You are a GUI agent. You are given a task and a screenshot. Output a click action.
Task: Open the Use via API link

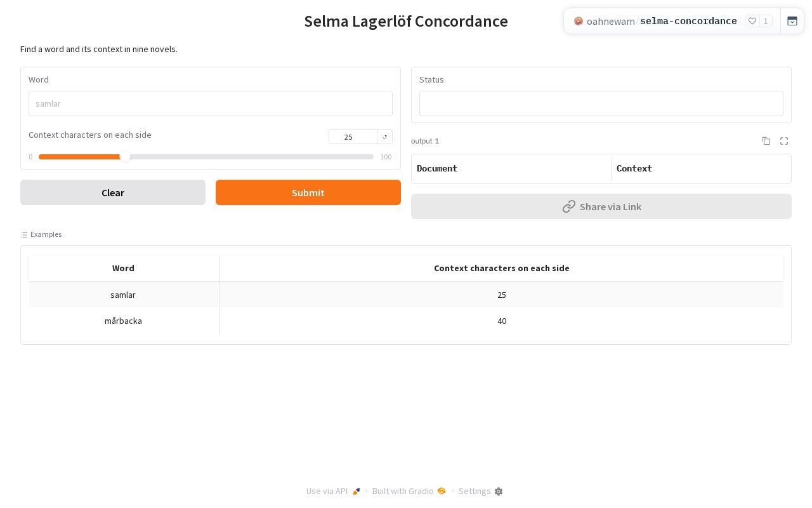pyautogui.click(x=334, y=491)
